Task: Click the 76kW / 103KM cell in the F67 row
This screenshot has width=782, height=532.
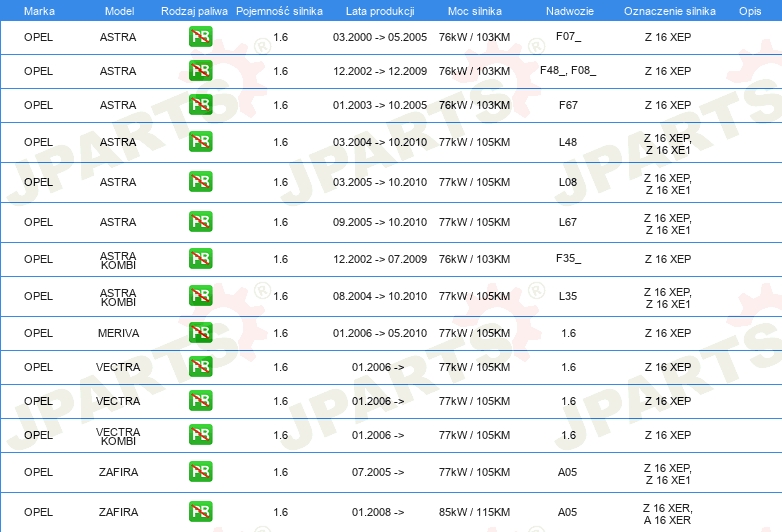Action: click(x=474, y=105)
